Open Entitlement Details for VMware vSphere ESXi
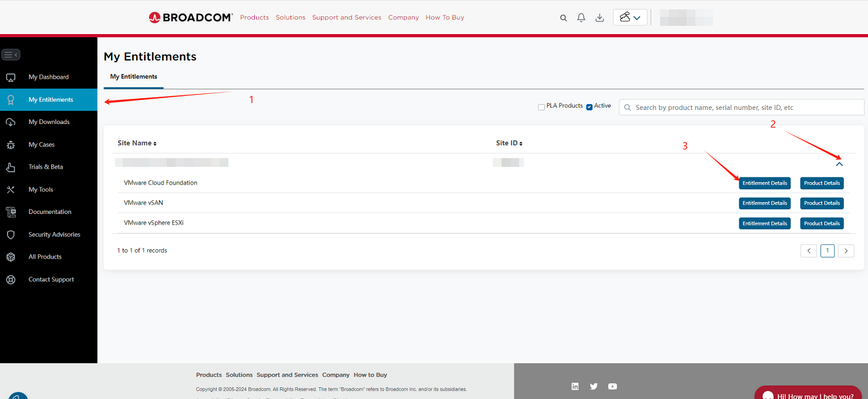 pyautogui.click(x=765, y=223)
